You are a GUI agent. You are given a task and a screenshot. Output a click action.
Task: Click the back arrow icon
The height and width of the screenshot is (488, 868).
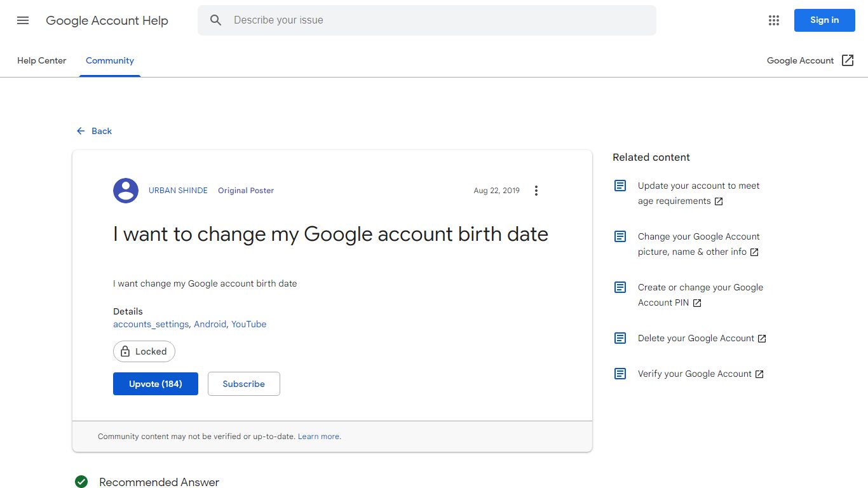tap(81, 131)
